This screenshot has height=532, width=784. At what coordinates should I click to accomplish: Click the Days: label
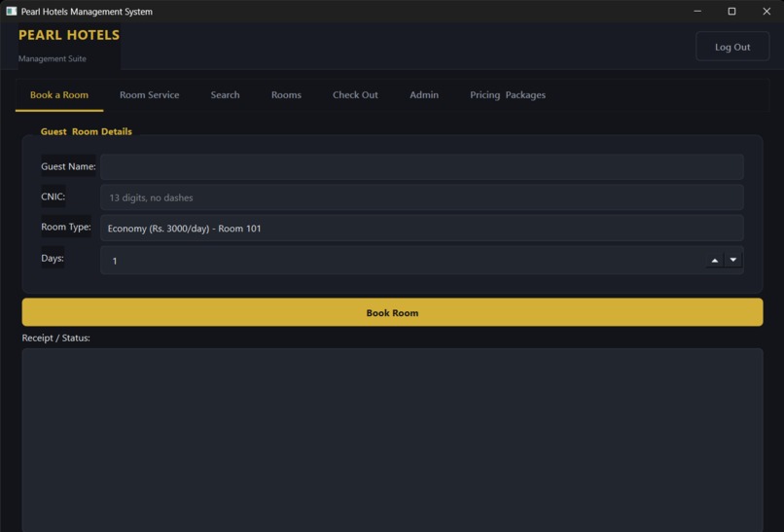coord(53,258)
